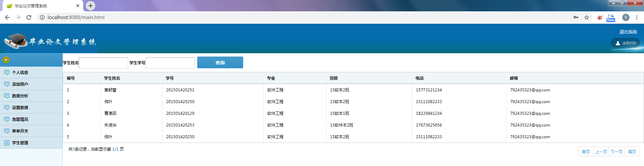Collapse the sidebar with yellow arrow icon
Viewport: 644px width, 166px height.
point(6,60)
